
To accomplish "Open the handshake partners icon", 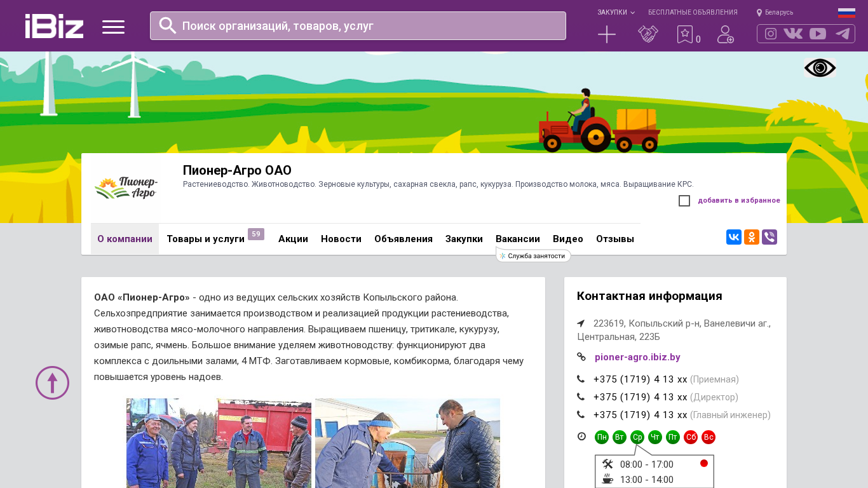I will 648,34.
